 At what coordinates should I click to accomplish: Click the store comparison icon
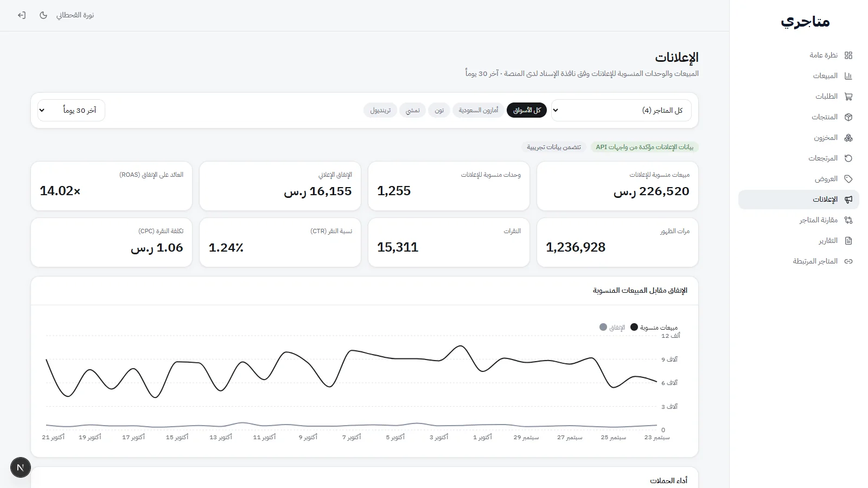[848, 220]
